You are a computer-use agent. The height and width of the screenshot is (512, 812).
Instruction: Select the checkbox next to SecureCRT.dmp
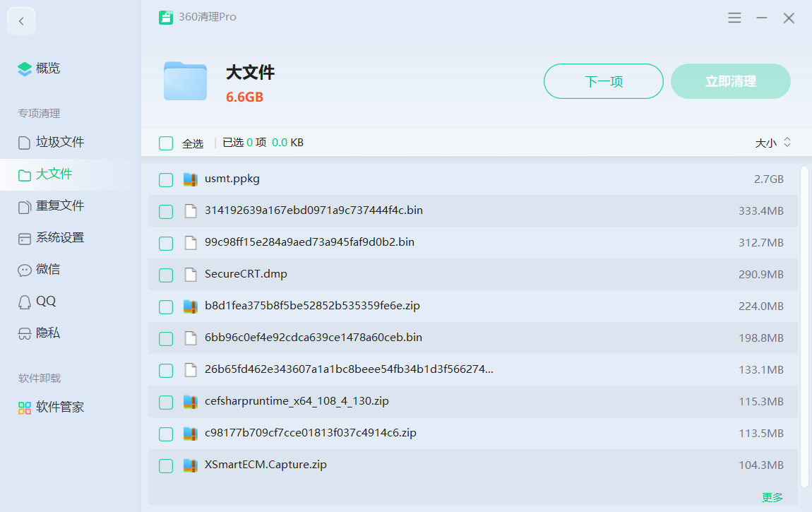166,275
